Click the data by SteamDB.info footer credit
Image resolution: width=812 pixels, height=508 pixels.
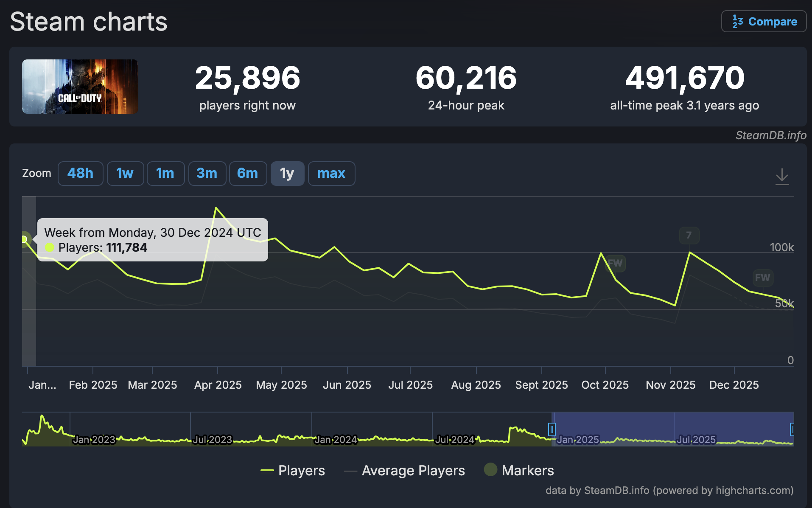click(669, 491)
